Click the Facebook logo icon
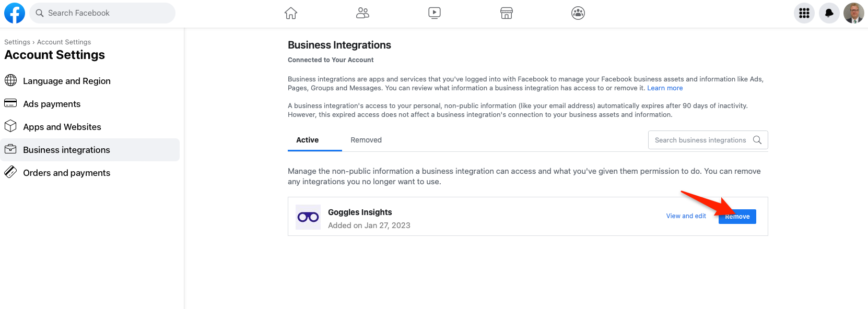868x309 pixels. (15, 13)
